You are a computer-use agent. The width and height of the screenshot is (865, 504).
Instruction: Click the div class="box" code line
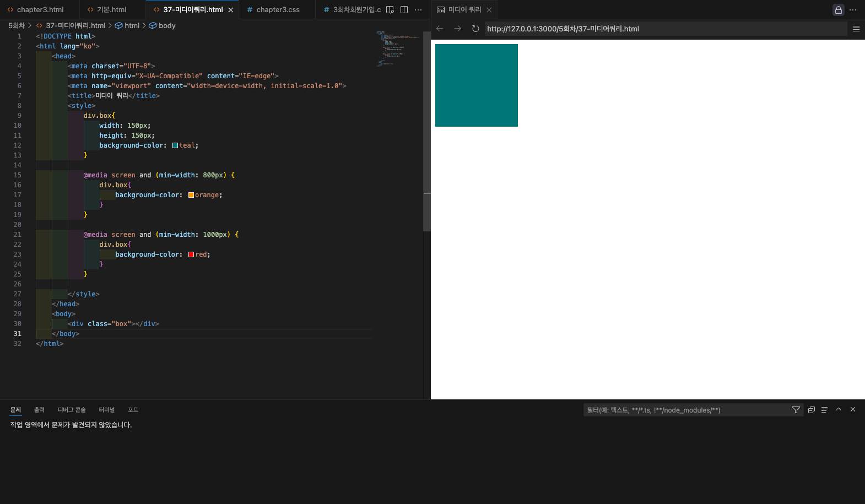[x=113, y=324]
